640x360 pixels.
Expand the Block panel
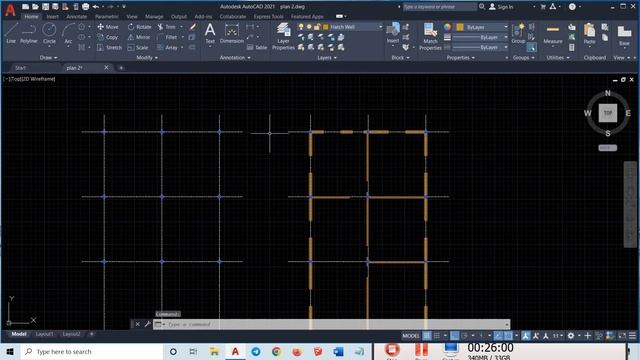(400, 58)
